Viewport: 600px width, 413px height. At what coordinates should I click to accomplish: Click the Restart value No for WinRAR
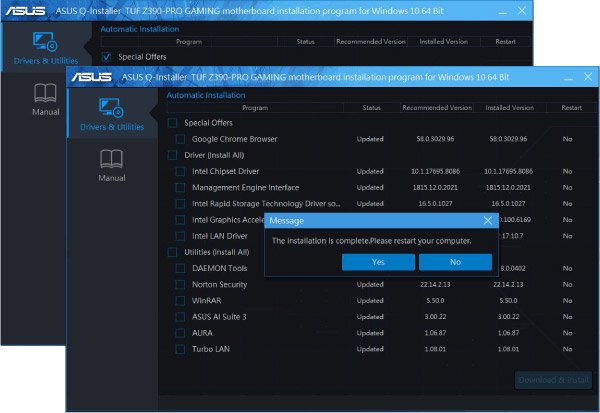click(x=567, y=300)
